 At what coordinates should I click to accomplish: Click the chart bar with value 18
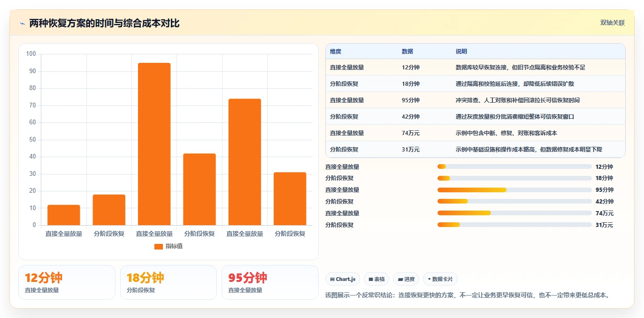click(x=109, y=210)
